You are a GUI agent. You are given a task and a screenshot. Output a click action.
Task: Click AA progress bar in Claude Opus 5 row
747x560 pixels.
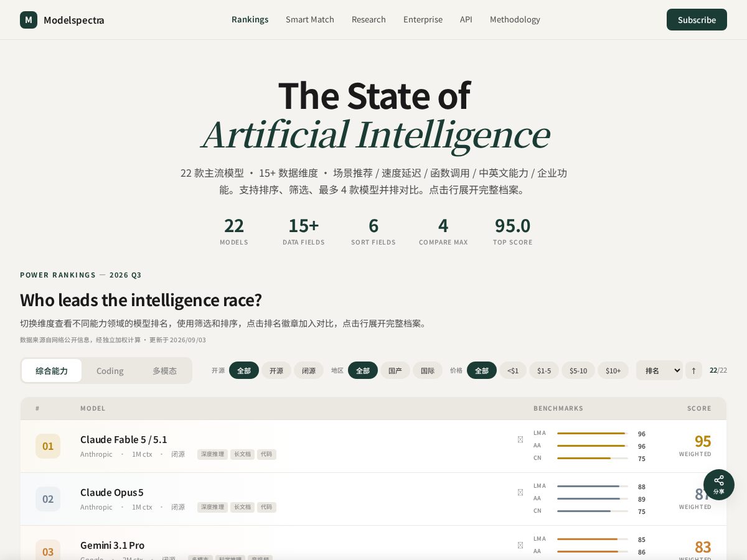593,498
